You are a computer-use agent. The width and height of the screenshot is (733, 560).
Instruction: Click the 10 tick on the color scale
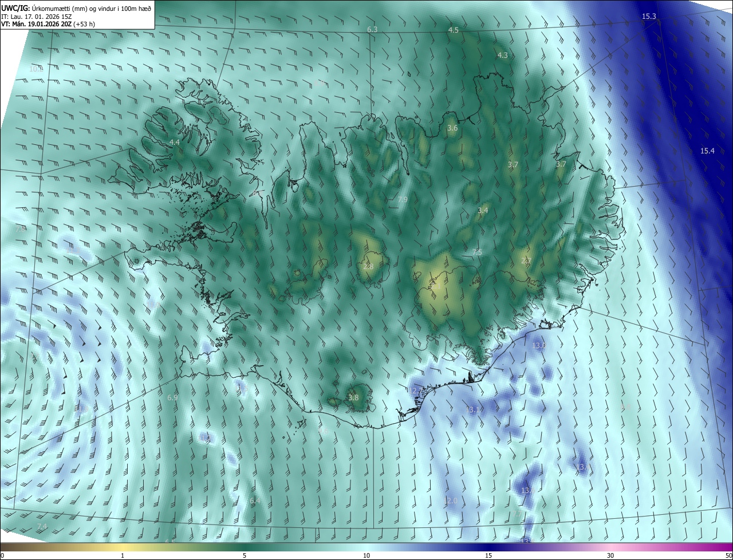(x=366, y=555)
